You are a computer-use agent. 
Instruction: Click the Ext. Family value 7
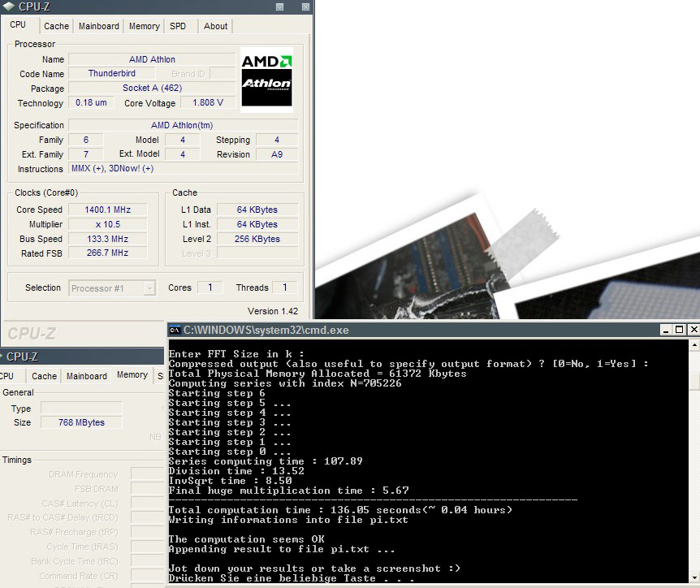click(x=86, y=154)
